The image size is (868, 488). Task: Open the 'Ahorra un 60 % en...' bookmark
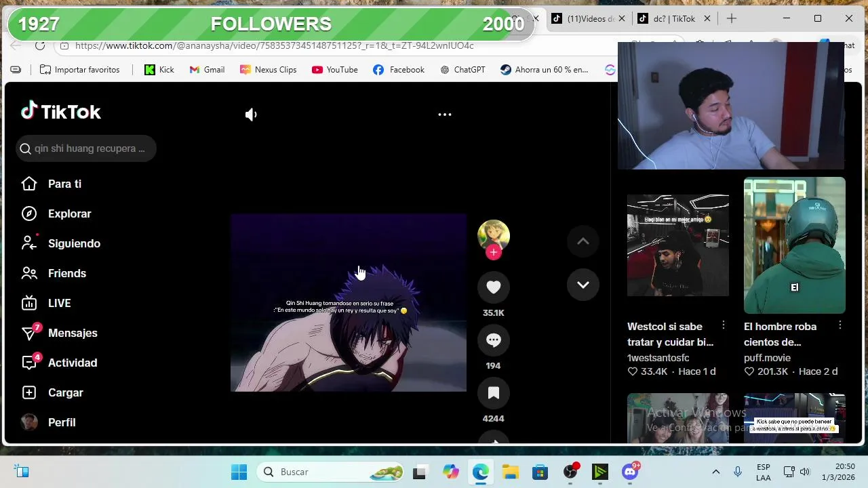(545, 70)
